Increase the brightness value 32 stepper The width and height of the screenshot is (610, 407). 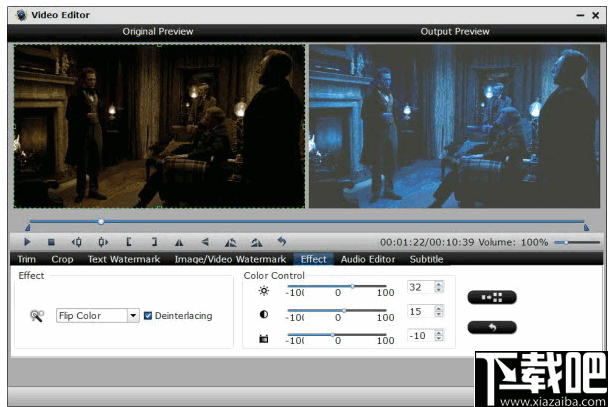coord(439,284)
